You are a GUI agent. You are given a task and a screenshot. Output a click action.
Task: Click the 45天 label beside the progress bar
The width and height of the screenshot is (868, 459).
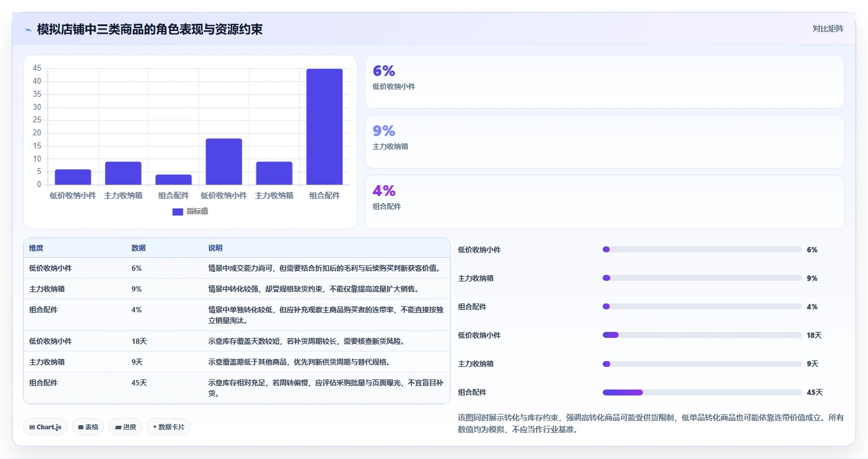coord(815,392)
